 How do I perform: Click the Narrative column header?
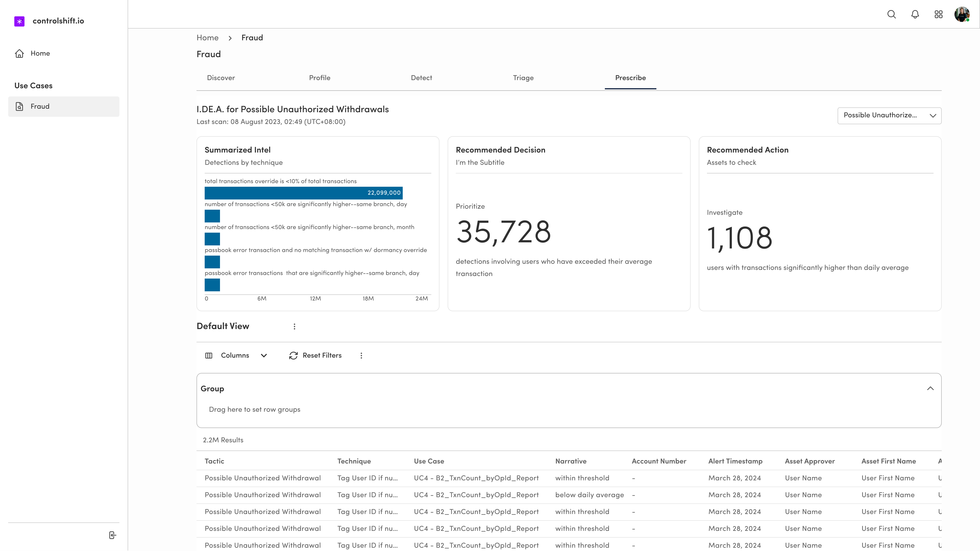(571, 461)
